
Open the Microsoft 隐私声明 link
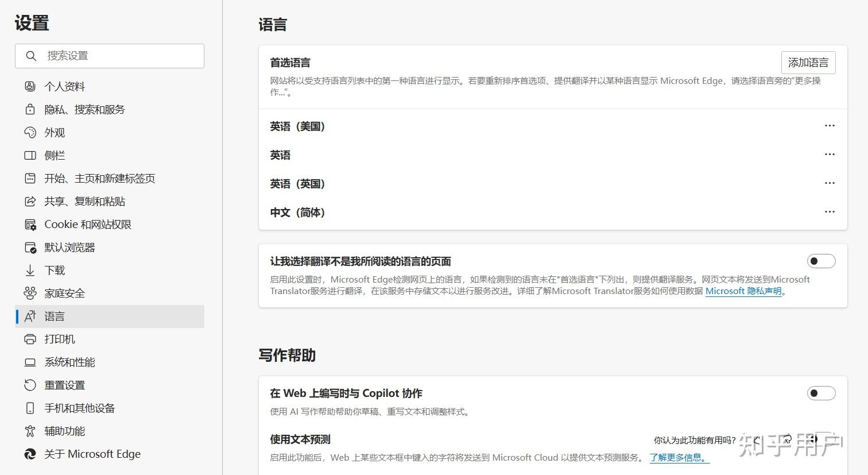[743, 291]
